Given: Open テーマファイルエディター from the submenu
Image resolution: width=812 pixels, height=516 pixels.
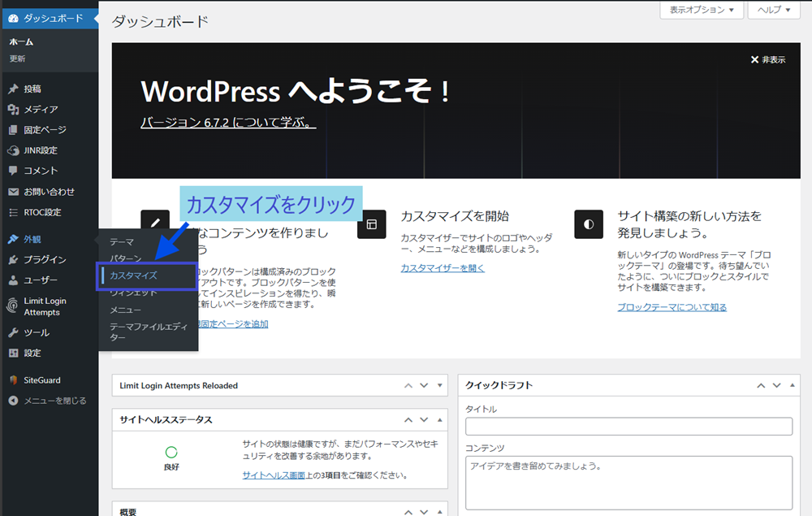Looking at the screenshot, I should point(148,331).
